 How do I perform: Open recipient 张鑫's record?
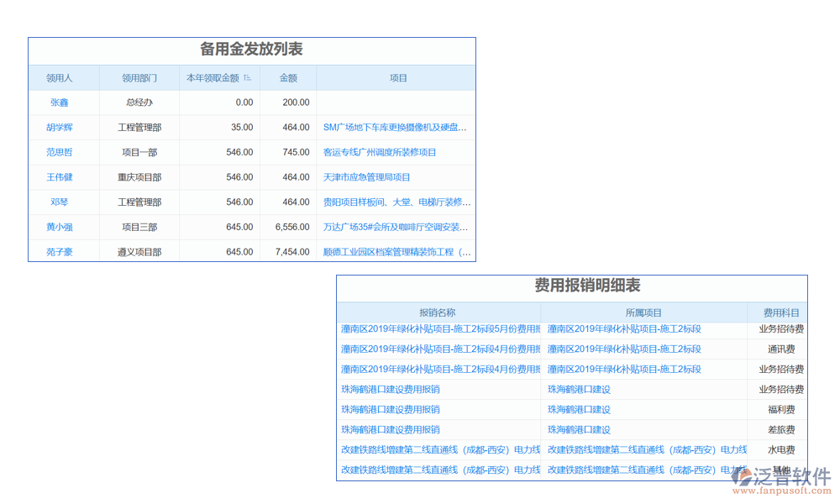(60, 102)
